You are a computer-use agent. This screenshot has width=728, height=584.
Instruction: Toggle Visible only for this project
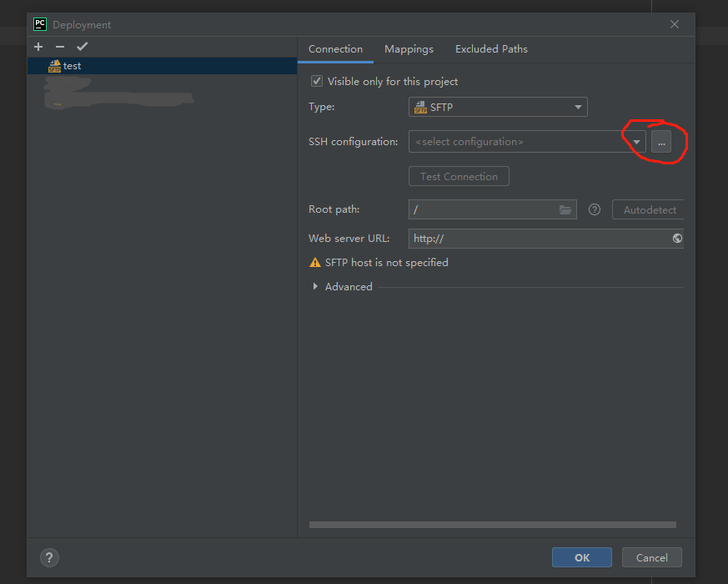(317, 81)
